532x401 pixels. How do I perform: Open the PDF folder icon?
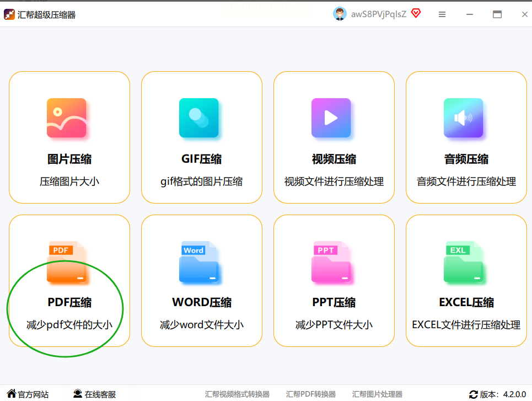67,262
